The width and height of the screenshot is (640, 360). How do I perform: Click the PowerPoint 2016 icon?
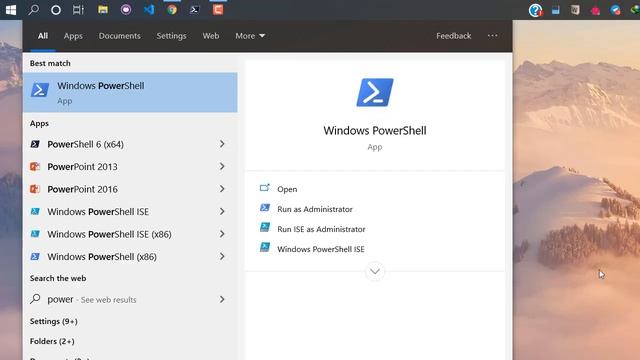point(35,189)
